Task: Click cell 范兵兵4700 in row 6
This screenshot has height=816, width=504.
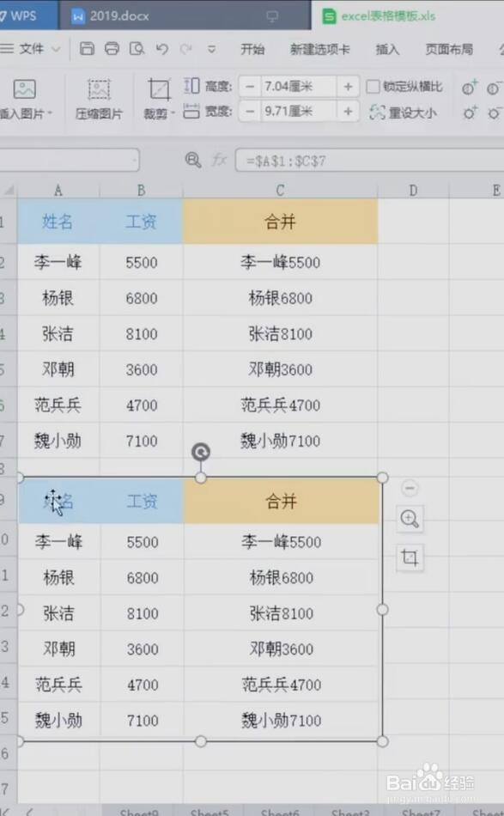Action: pyautogui.click(x=281, y=405)
